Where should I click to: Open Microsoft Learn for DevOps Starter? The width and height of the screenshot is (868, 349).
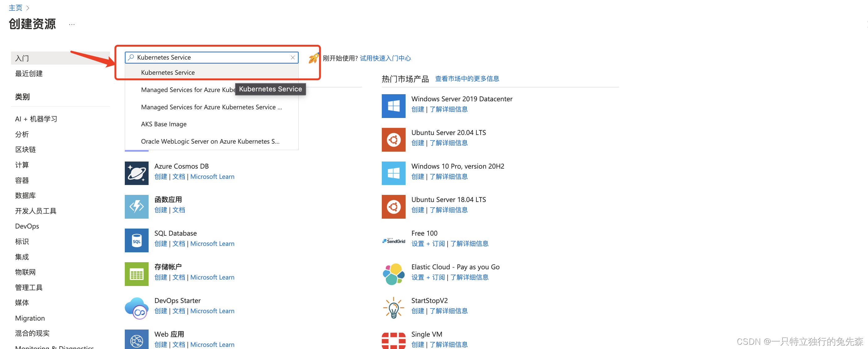pyautogui.click(x=212, y=311)
